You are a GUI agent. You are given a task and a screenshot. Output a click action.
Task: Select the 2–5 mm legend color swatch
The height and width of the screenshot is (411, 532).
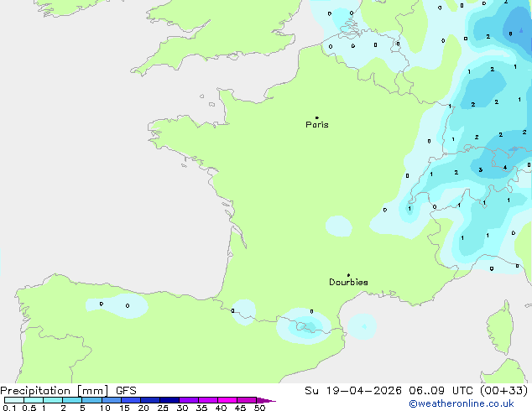(72, 400)
